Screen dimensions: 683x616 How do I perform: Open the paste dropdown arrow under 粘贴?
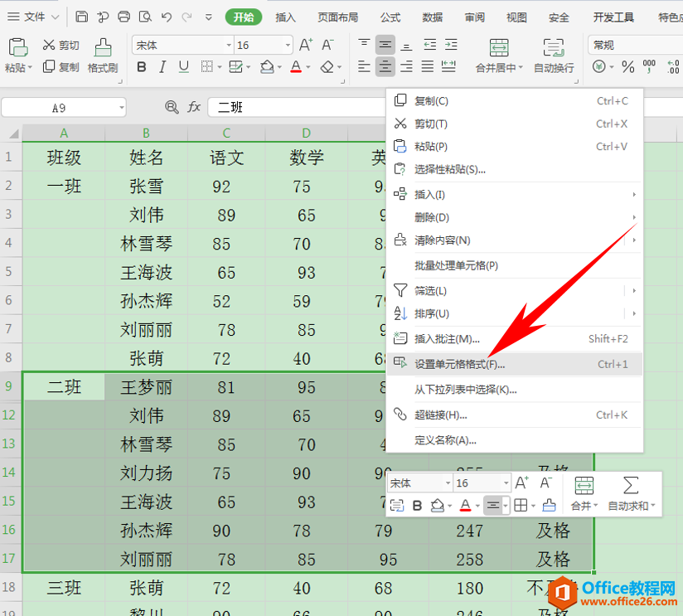pyautogui.click(x=30, y=68)
